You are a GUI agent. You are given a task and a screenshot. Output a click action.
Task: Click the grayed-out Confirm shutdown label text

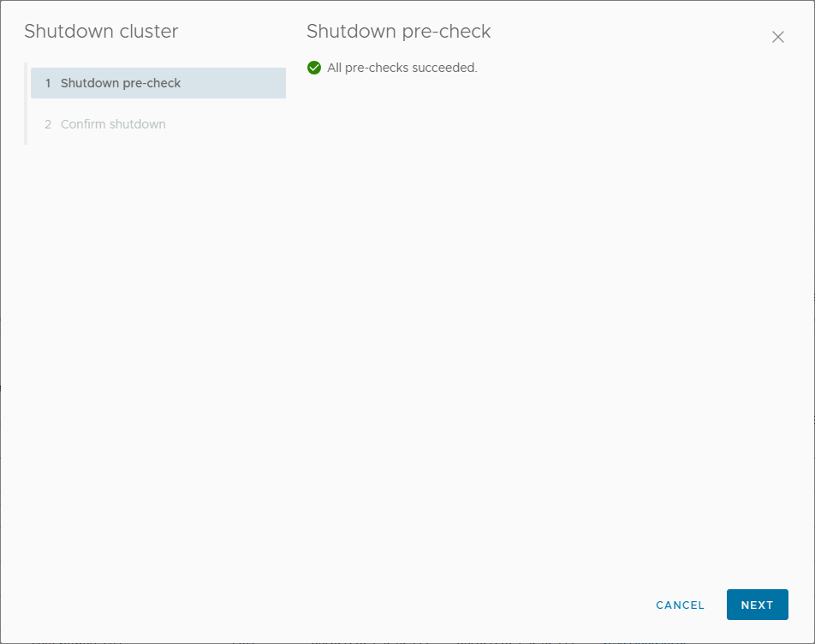[113, 124]
